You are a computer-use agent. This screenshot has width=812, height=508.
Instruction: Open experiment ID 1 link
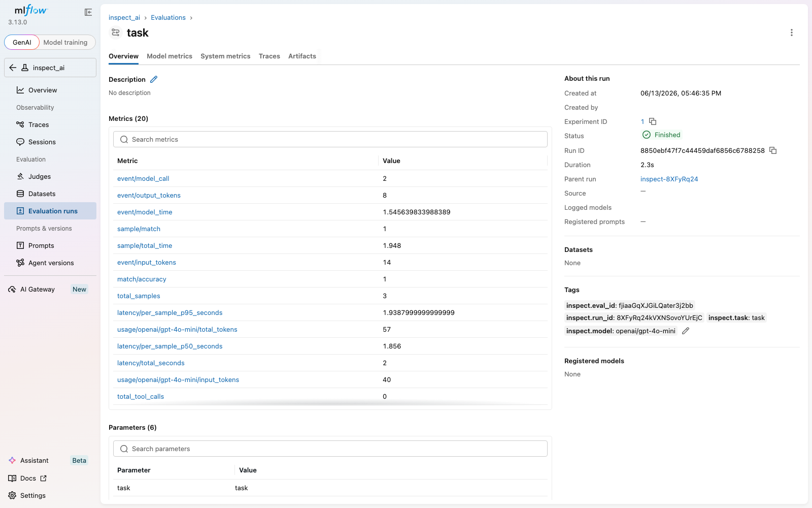click(642, 121)
